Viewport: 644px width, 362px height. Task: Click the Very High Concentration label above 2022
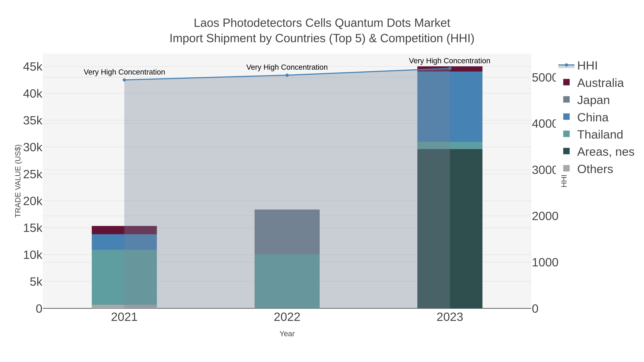[287, 67]
